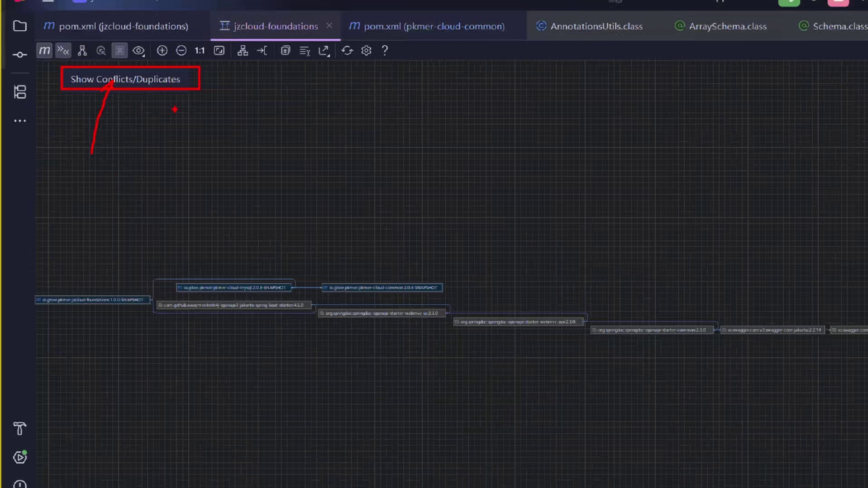Viewport: 868px width, 488px height.
Task: Open the scope eye dropdown
Action: pyautogui.click(x=138, y=51)
